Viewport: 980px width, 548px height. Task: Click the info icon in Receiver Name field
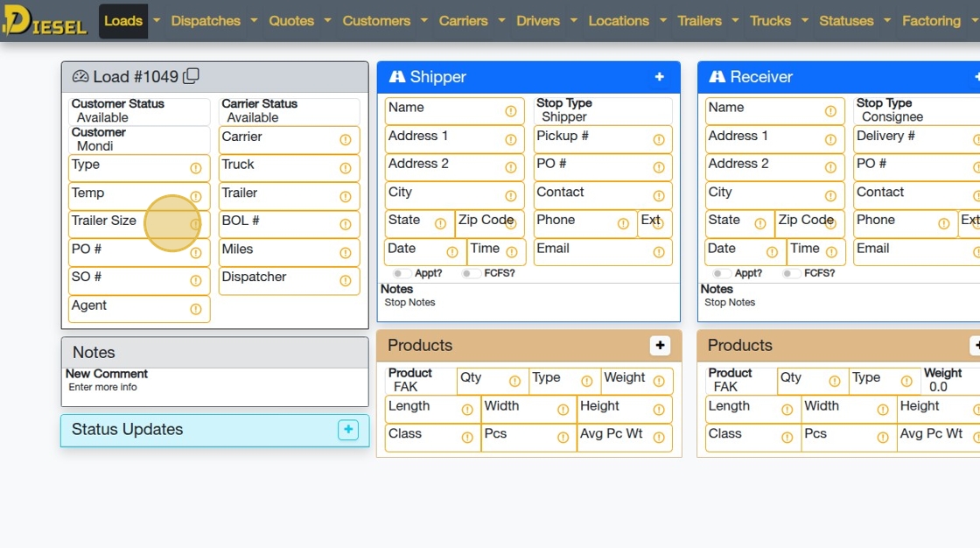coord(830,110)
